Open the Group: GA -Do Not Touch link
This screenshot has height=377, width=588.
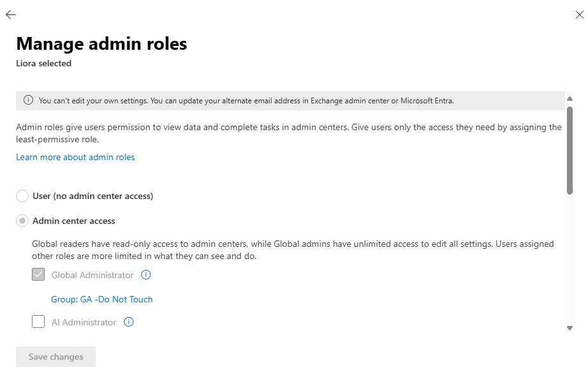(x=101, y=299)
